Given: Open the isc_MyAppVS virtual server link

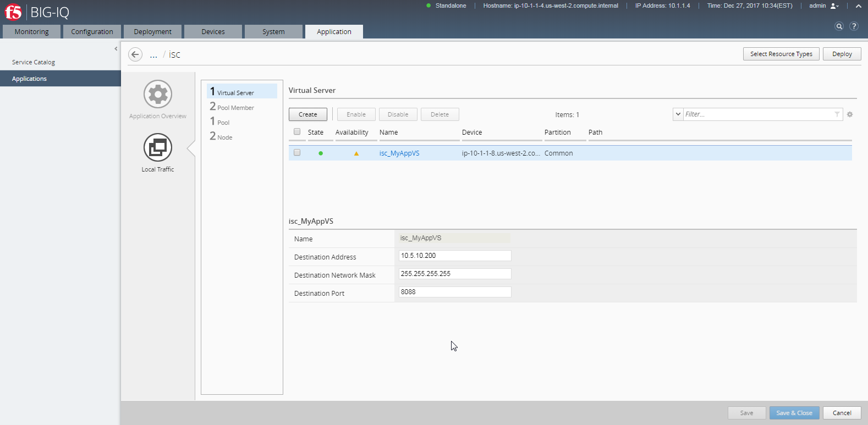Looking at the screenshot, I should 399,153.
